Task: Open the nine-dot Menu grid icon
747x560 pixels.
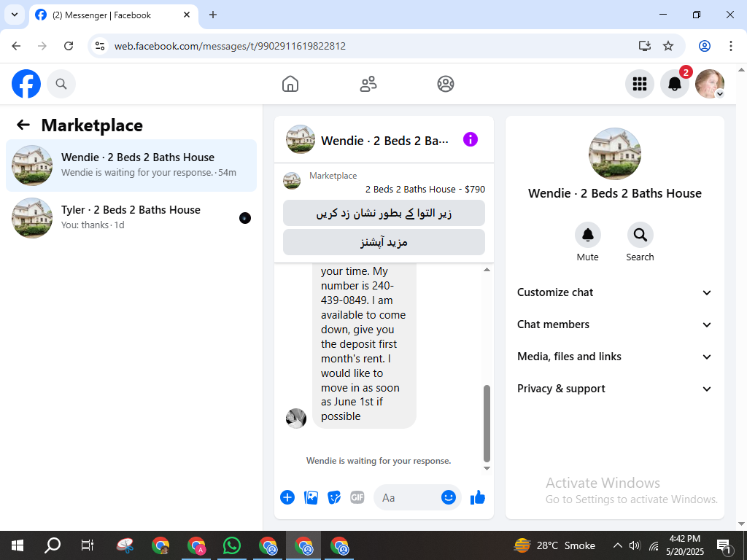Action: tap(639, 84)
